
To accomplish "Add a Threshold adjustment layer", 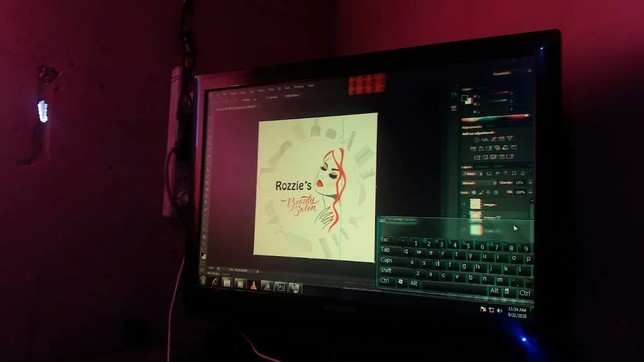I will (x=494, y=157).
